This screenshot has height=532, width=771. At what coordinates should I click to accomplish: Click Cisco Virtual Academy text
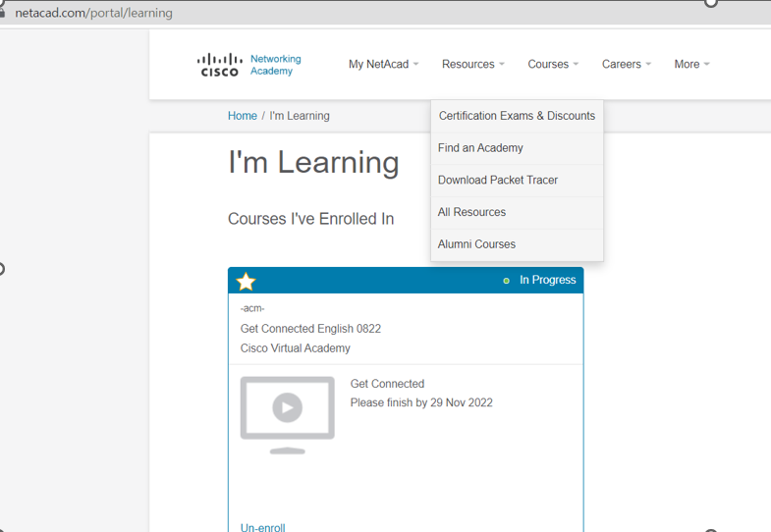(x=295, y=348)
